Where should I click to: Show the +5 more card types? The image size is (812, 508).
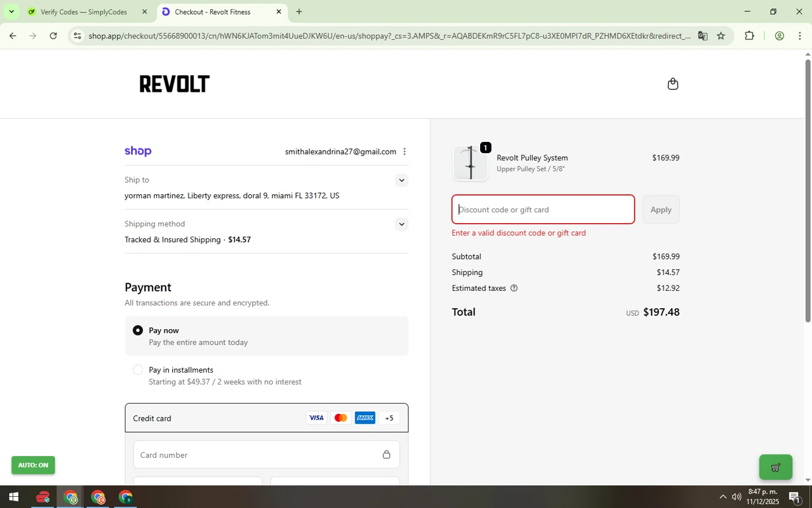pos(389,418)
